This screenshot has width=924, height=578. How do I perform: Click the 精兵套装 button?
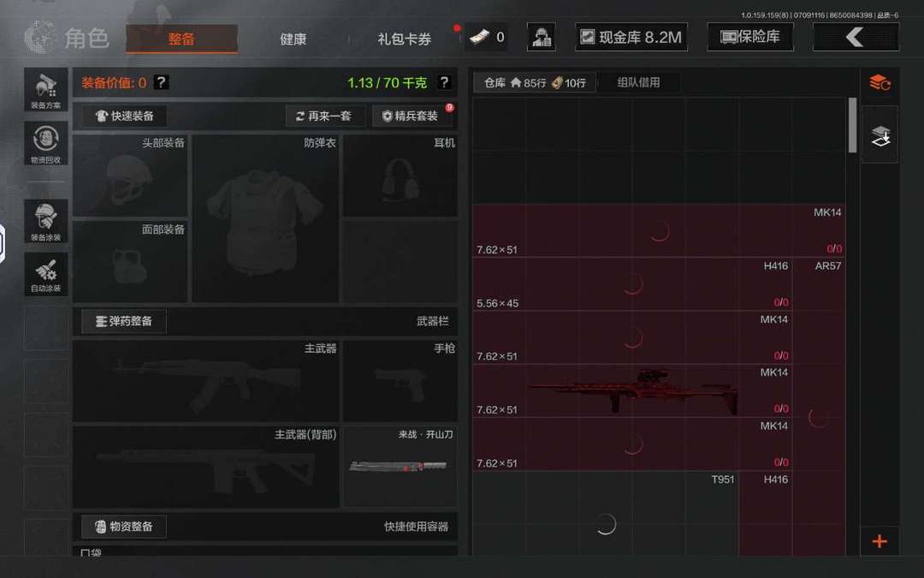point(412,116)
